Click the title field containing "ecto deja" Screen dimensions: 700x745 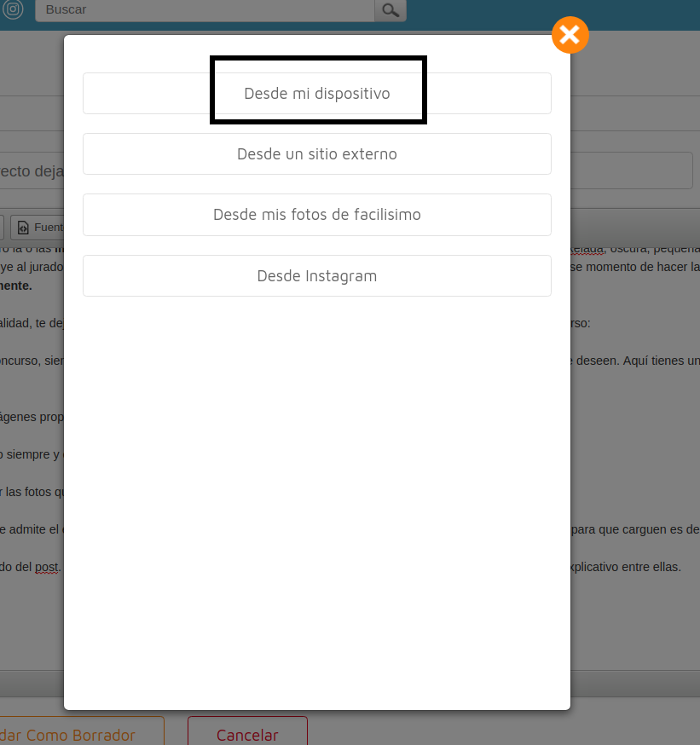pos(31,170)
